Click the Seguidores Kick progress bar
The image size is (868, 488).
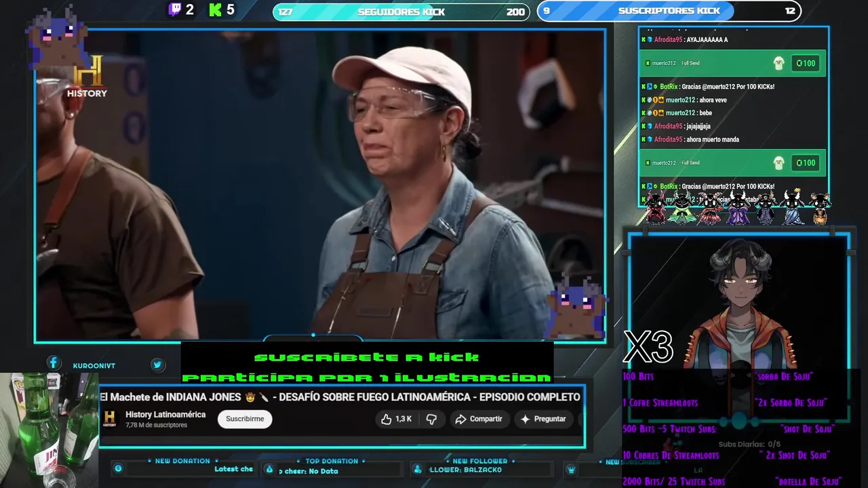click(401, 12)
